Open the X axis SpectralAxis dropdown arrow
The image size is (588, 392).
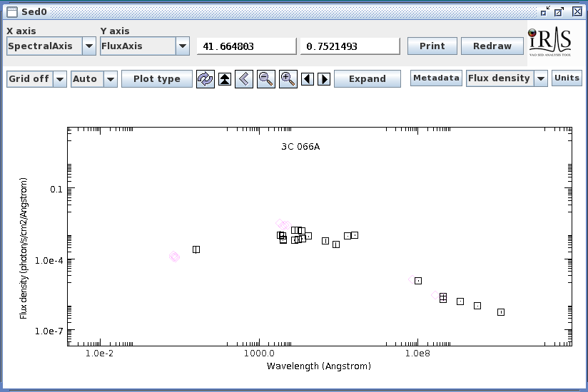pyautogui.click(x=89, y=46)
